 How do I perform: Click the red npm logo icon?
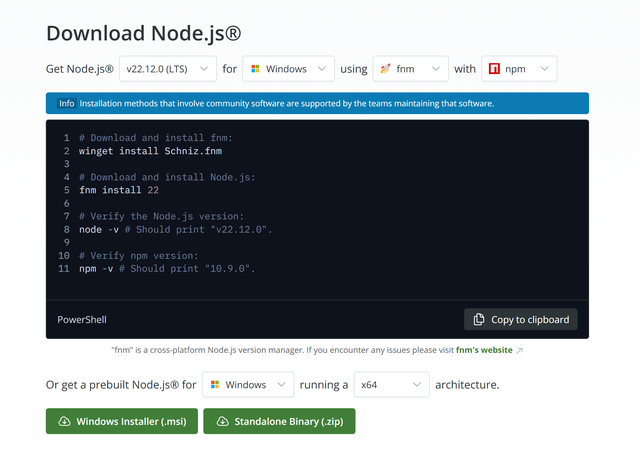pyautogui.click(x=494, y=69)
